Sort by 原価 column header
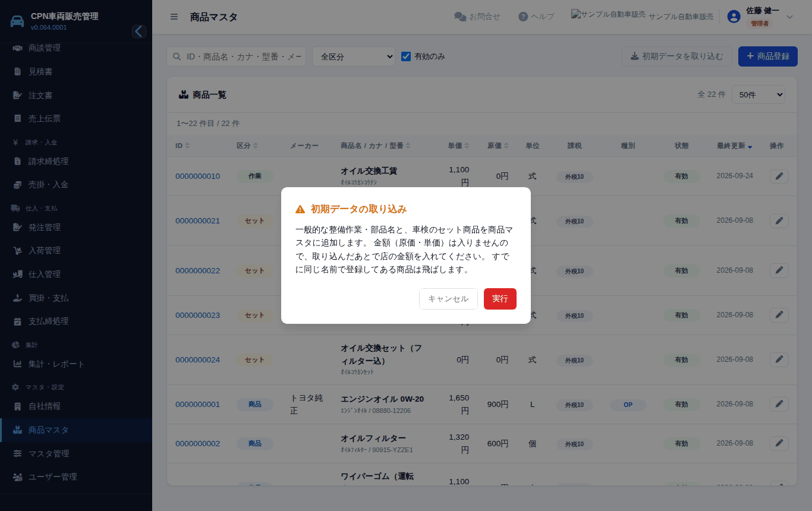The width and height of the screenshot is (812, 511). tap(498, 146)
